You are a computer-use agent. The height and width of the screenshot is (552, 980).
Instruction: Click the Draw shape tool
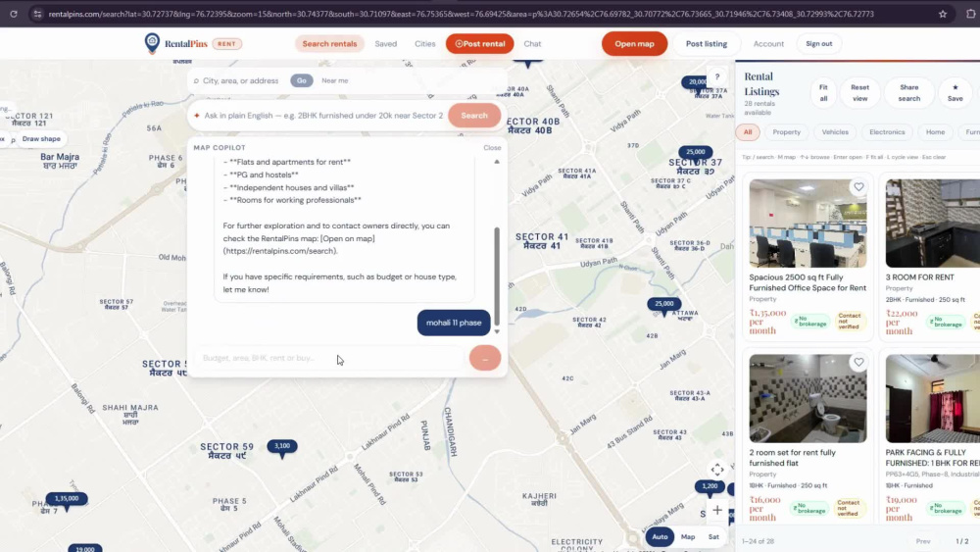[x=41, y=139]
